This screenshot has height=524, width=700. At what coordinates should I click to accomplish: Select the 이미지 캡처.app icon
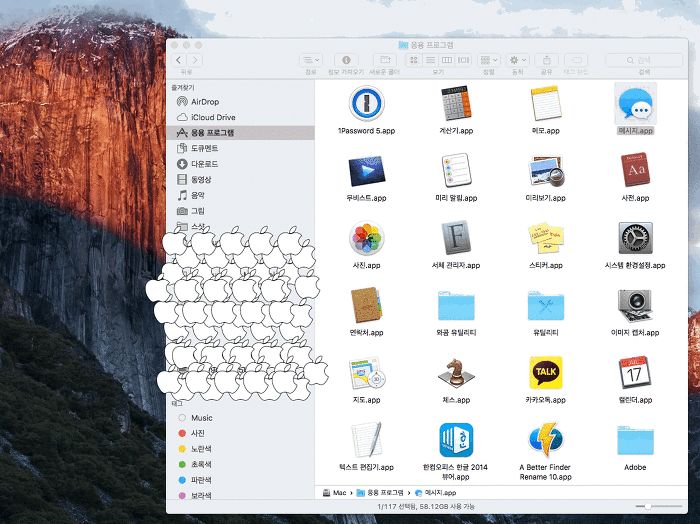[635, 306]
